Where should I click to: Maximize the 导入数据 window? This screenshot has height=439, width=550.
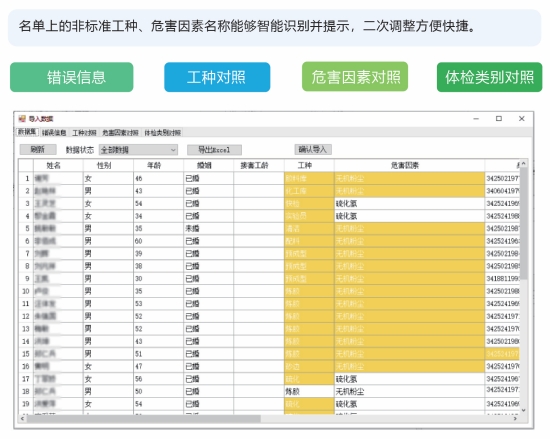[x=498, y=119]
